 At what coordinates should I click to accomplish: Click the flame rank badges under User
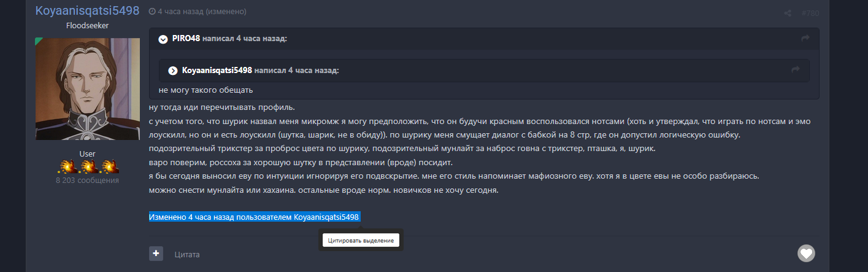coord(87,166)
